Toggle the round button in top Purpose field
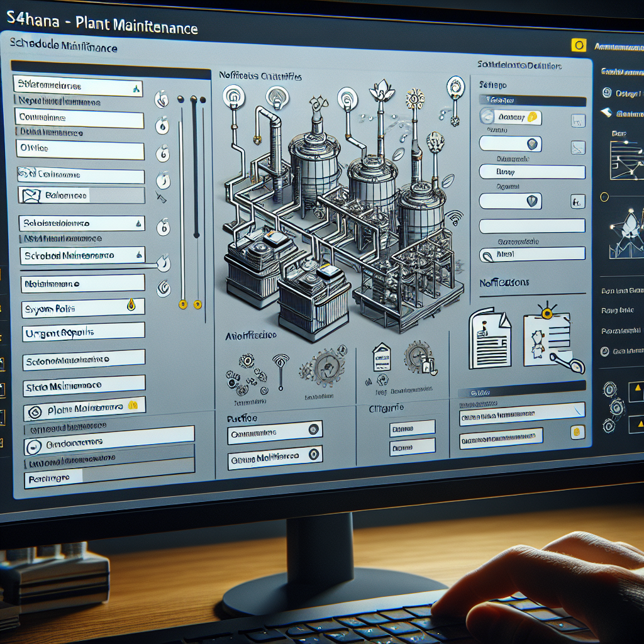This screenshot has height=644, width=644. (312, 430)
